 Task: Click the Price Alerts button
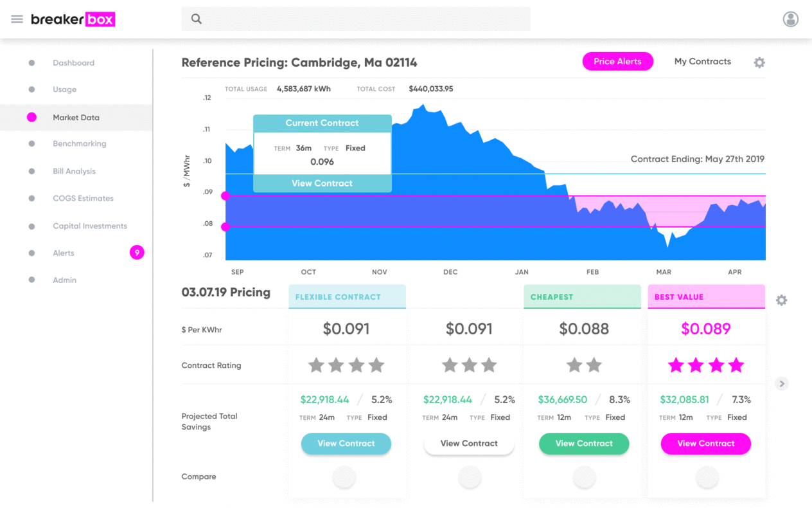click(x=617, y=62)
